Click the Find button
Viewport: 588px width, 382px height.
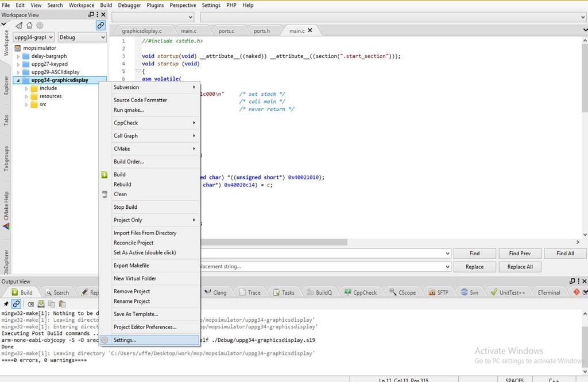[x=474, y=254]
